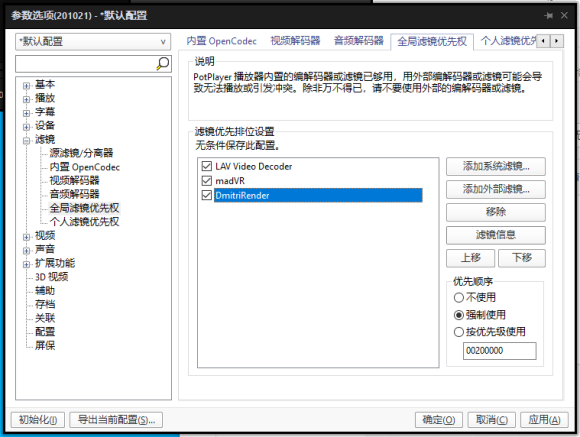Expand the 视频 tree node
Viewport: 580px width, 437px height.
[26, 236]
